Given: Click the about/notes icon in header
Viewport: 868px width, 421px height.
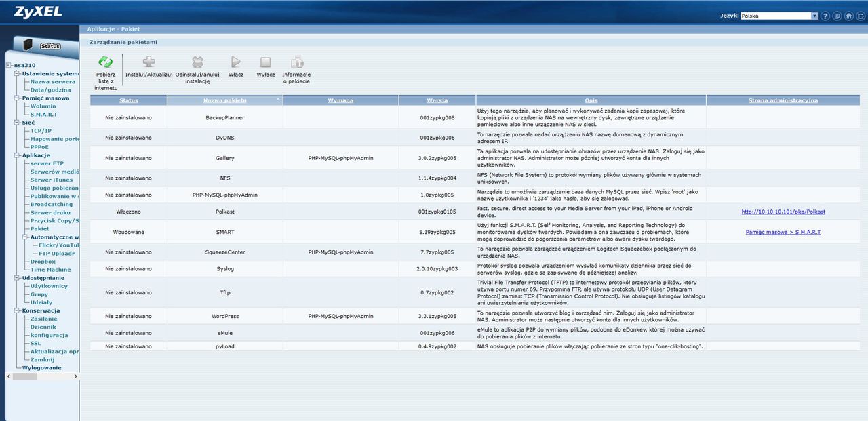Looking at the screenshot, I should 837,16.
